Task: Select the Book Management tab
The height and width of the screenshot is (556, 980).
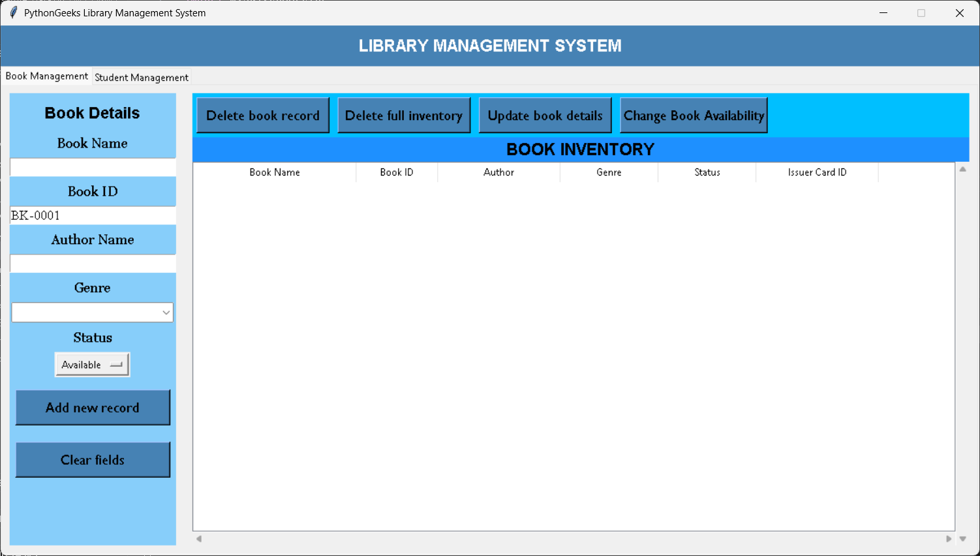Action: (x=46, y=76)
